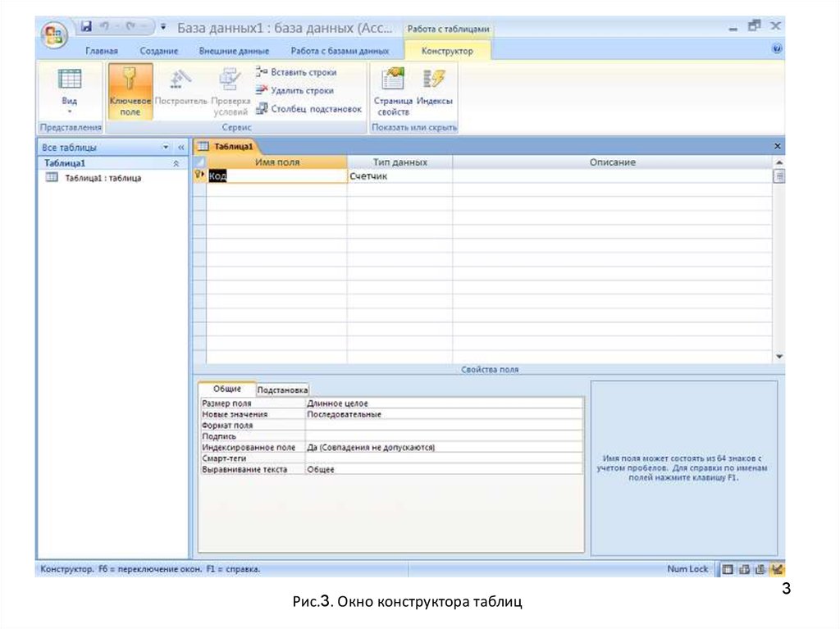Click Столбец подстановок icon

pyautogui.click(x=262, y=108)
